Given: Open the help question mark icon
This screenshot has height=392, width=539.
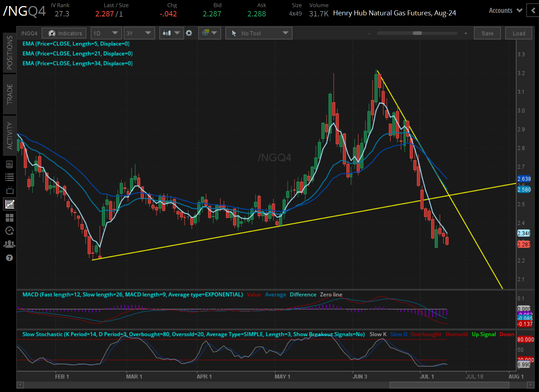Looking at the screenshot, I should (10, 258).
